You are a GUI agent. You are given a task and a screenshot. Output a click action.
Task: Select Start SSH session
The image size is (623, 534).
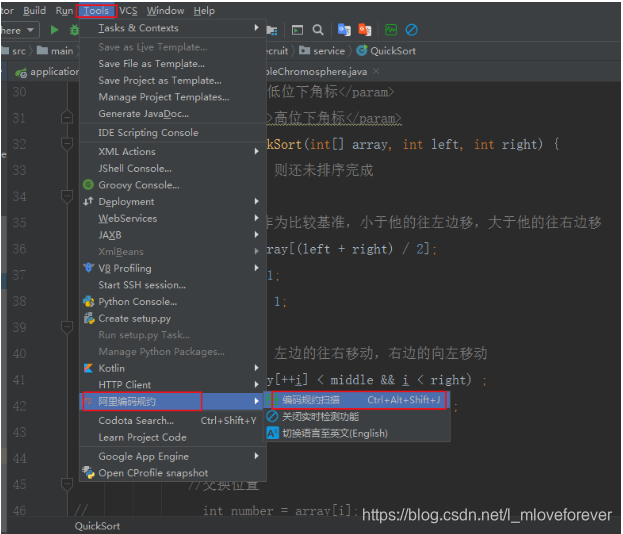click(x=173, y=284)
